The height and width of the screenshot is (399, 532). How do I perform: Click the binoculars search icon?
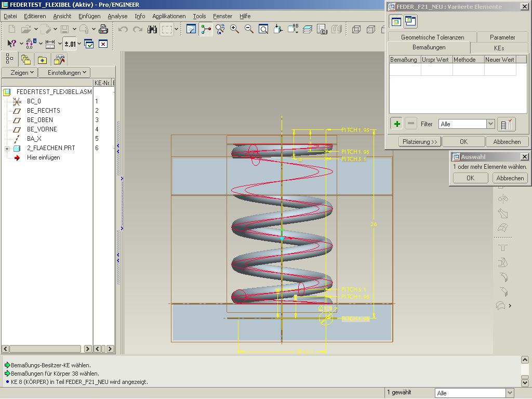click(152, 30)
